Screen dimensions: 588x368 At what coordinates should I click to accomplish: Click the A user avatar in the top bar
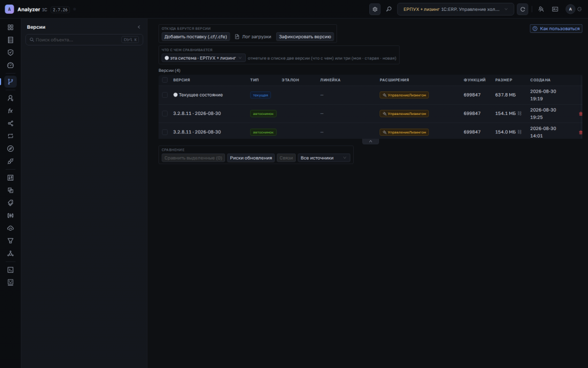pyautogui.click(x=570, y=9)
